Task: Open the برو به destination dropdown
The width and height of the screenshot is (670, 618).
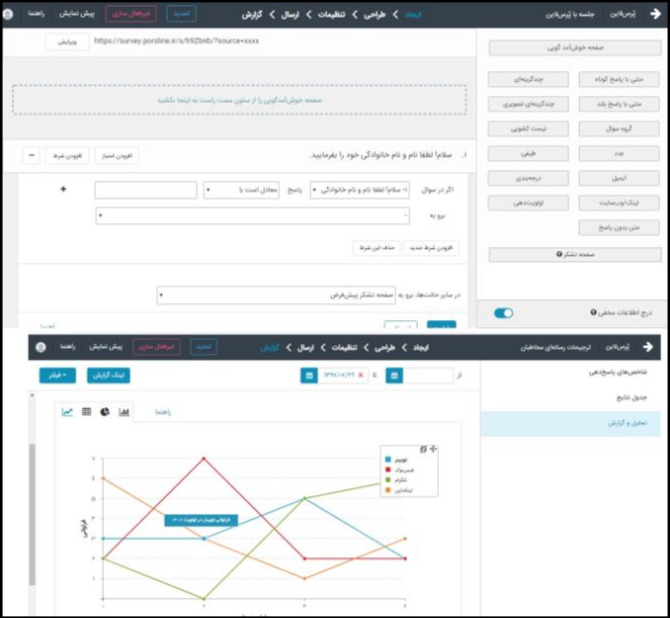Action: [253, 216]
